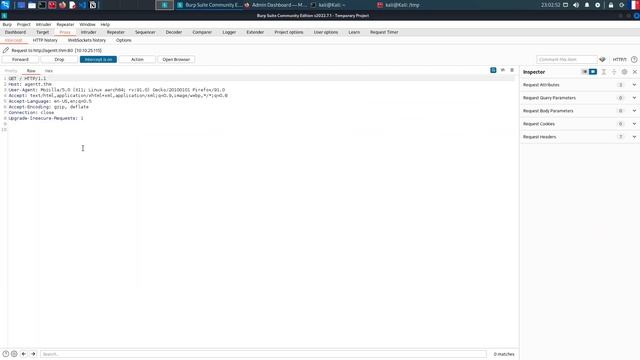Forward the intercepted request
Viewport: 640px width, 360px height.
(20, 60)
